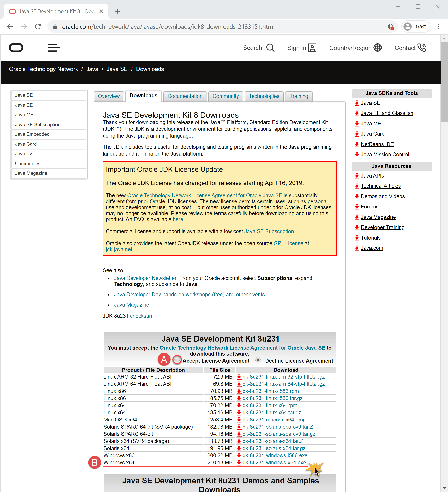Download jdk-8u231-solaris-x64.tar.gz
This screenshot has height=492, width=448.
273,448
